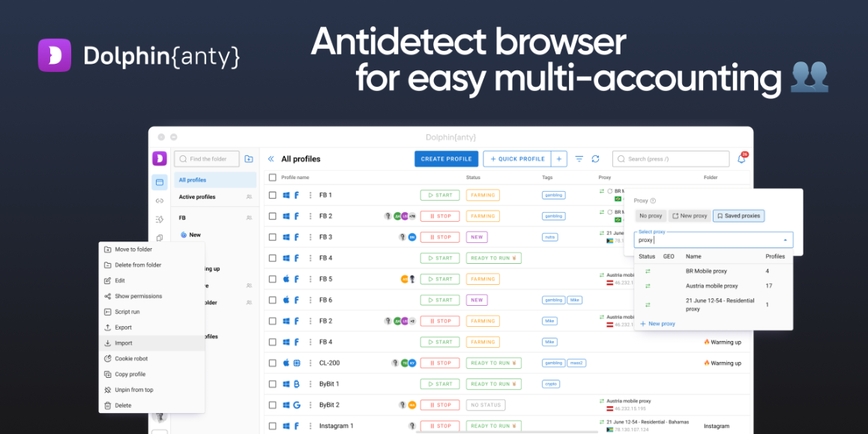The width and height of the screenshot is (868, 434).
Task: Click users icon beside Active profiles
Action: click(x=249, y=197)
